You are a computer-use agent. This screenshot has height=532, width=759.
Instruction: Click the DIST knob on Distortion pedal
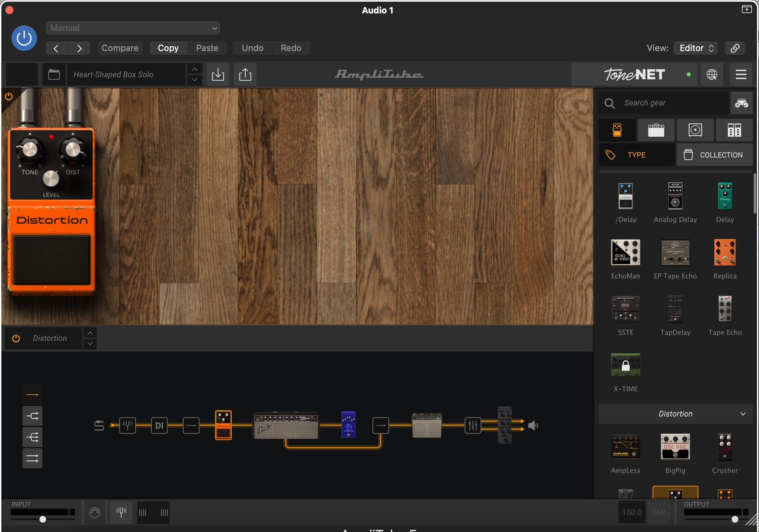(x=73, y=149)
